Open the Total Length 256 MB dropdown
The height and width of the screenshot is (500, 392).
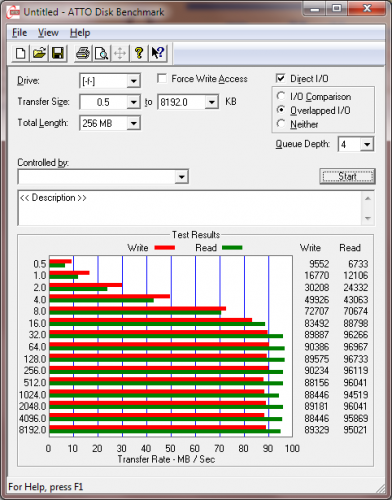(133, 124)
